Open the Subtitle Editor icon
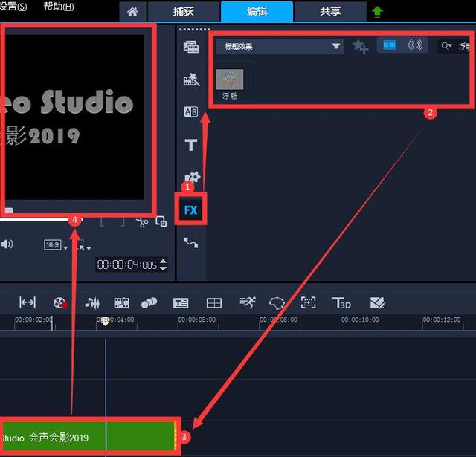Viewport: 476px width, 457px height. pyautogui.click(x=181, y=303)
